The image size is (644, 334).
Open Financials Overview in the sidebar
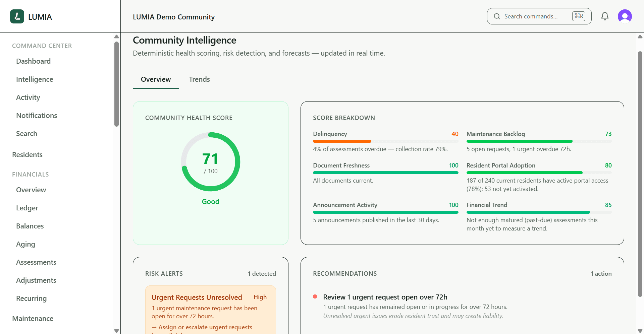coord(31,190)
